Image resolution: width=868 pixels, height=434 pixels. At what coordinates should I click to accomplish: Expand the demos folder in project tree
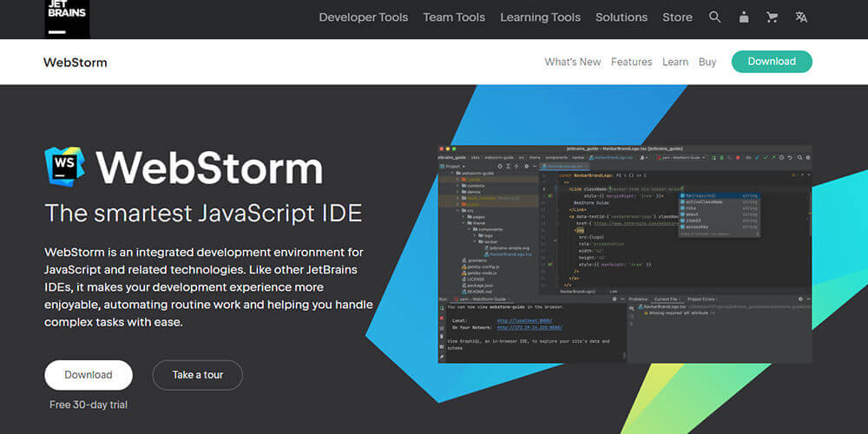(x=457, y=192)
